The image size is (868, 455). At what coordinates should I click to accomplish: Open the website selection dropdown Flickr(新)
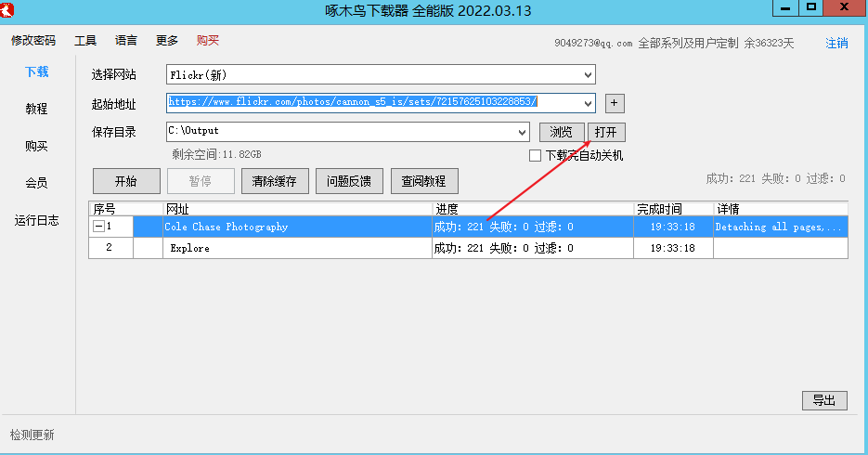pos(381,74)
